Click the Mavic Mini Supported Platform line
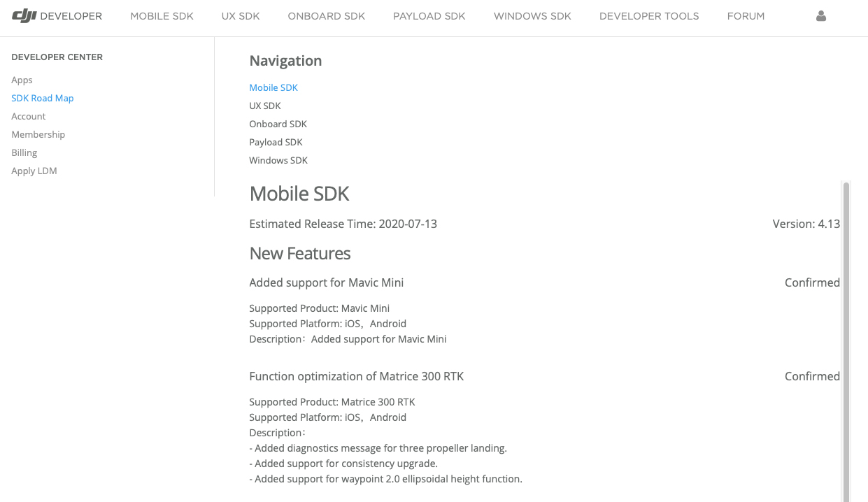Image resolution: width=868 pixels, height=502 pixels. click(x=328, y=324)
